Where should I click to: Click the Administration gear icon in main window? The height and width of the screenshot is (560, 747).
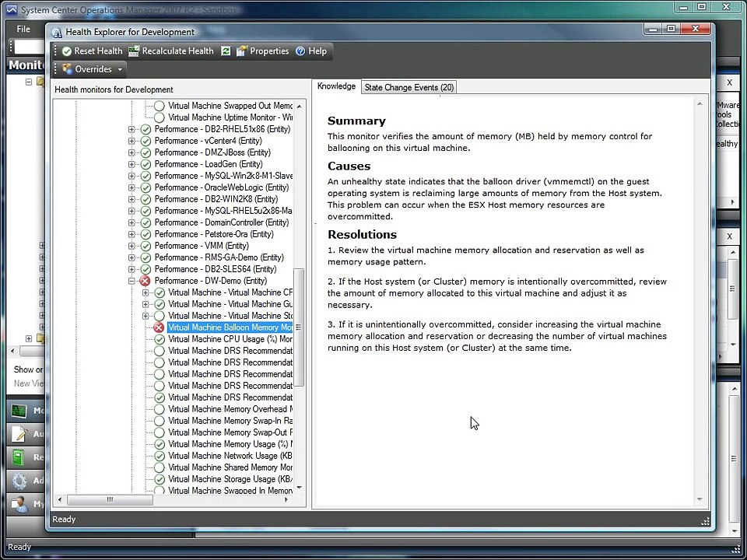click(x=19, y=481)
